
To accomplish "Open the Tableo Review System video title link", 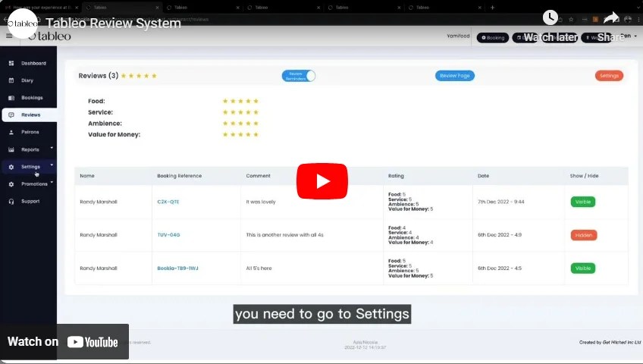I will (x=113, y=24).
